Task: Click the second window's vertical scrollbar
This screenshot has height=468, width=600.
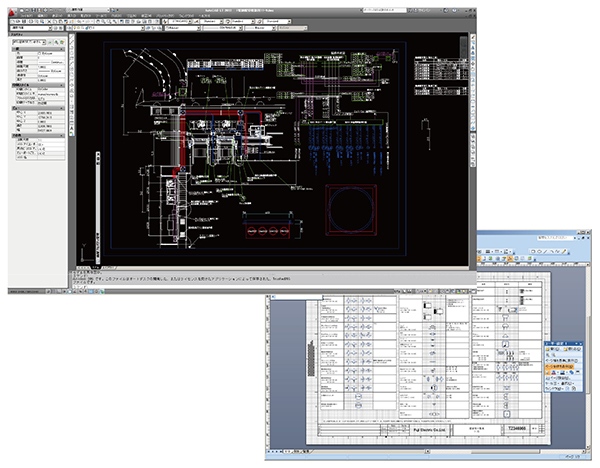Action: coord(589,356)
